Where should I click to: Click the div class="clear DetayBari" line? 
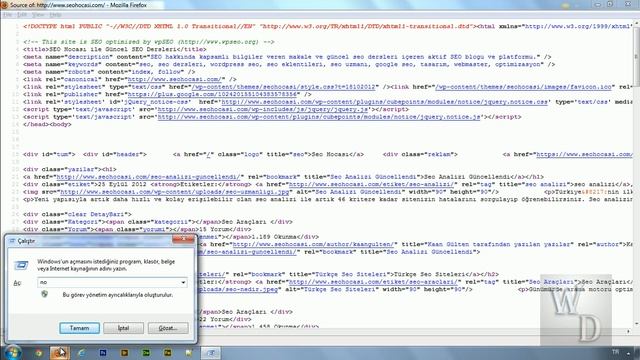tap(77, 214)
